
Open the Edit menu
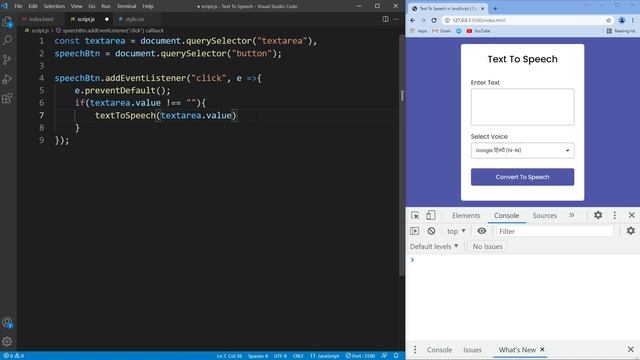(33, 6)
